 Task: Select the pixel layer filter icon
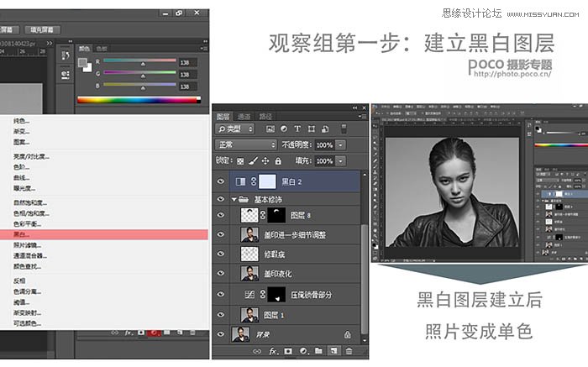click(270, 129)
